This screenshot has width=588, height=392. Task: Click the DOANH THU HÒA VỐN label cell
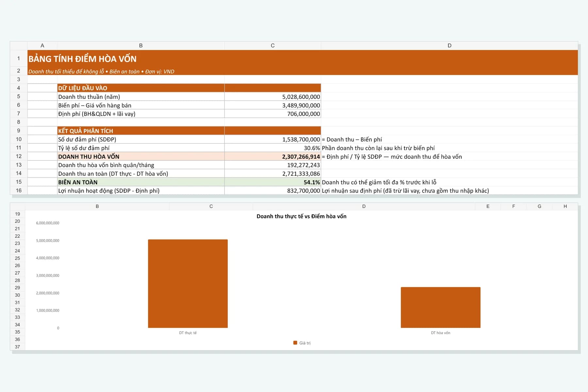pyautogui.click(x=141, y=156)
